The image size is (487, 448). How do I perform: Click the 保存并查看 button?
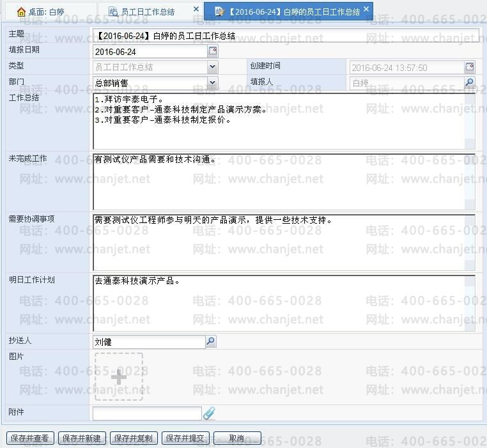click(30, 438)
